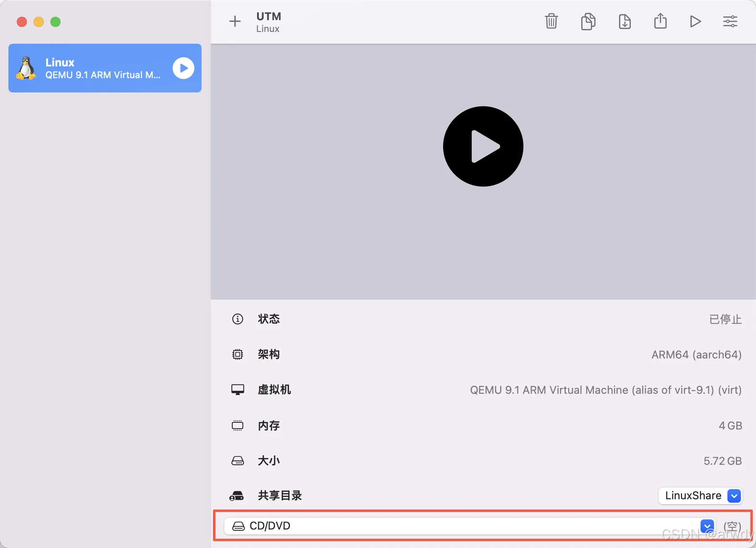Share the VM with the share icon
The height and width of the screenshot is (548, 756).
click(x=660, y=21)
